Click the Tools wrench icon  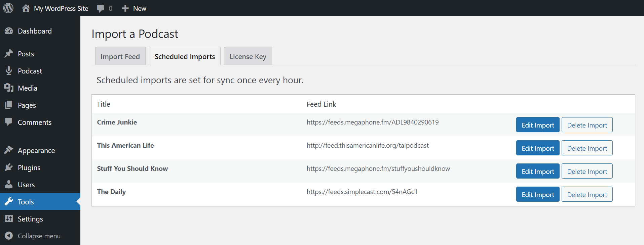tap(9, 201)
